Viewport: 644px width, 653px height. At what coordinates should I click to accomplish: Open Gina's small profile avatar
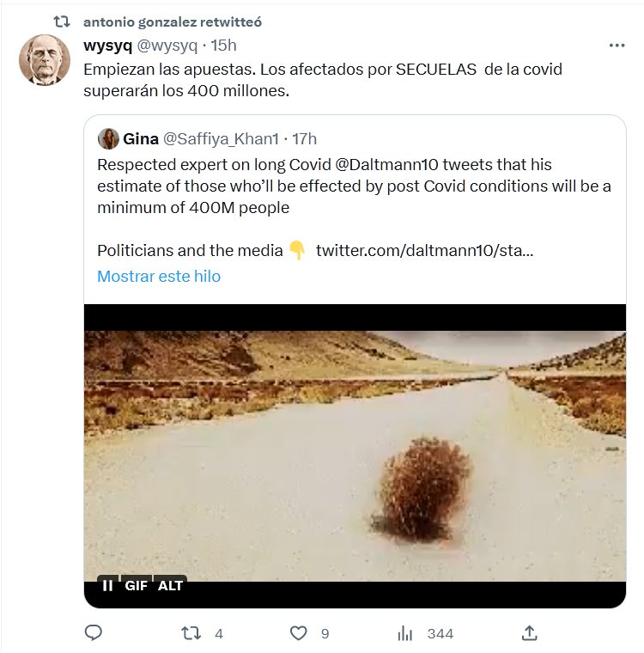click(108, 138)
